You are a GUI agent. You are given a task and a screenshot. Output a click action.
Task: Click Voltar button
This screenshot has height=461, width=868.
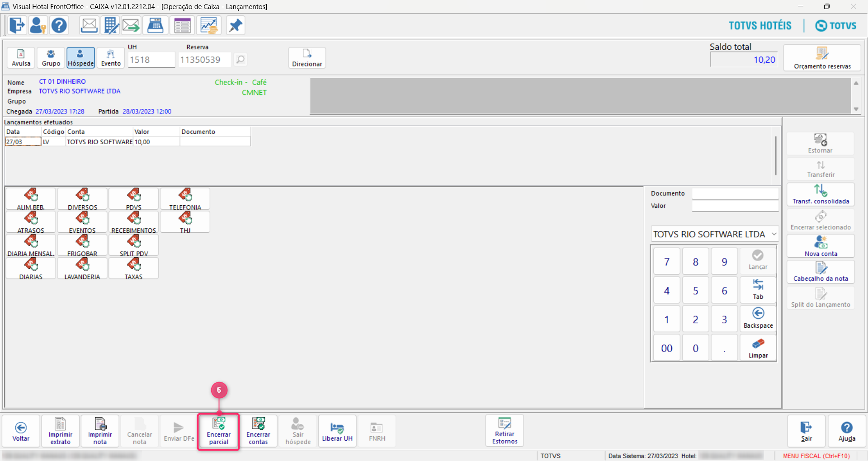[x=21, y=432]
